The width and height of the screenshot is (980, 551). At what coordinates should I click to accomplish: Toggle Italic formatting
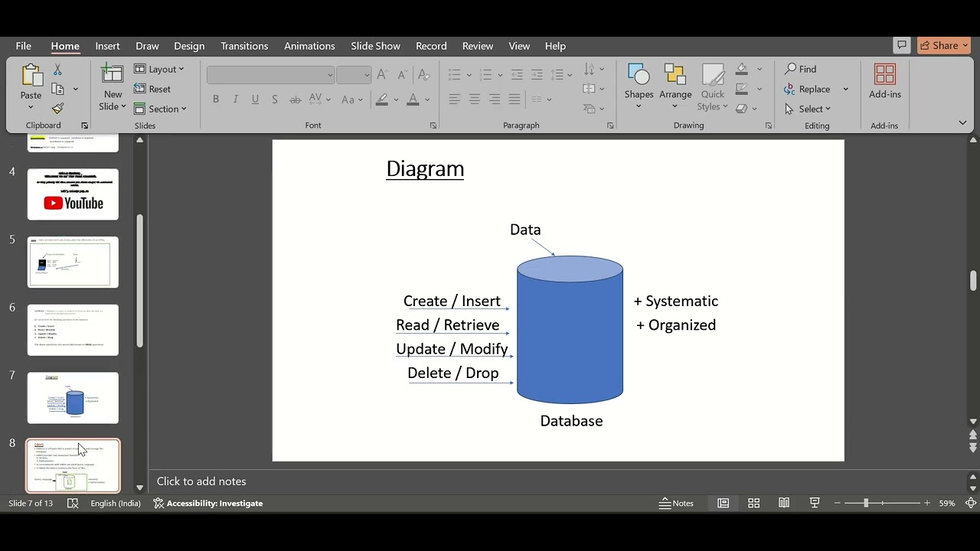pyautogui.click(x=235, y=99)
